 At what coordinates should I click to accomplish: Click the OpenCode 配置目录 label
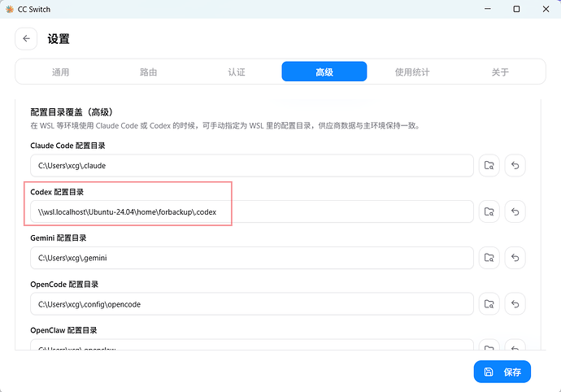64,285
